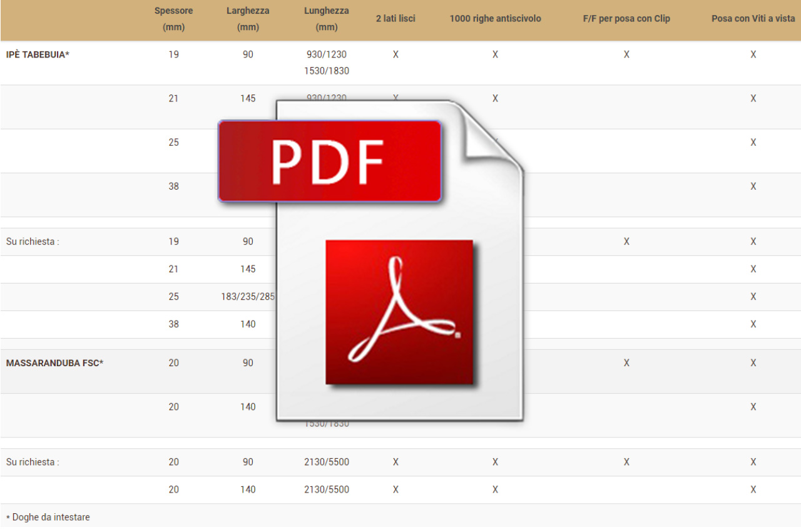Image resolution: width=801 pixels, height=532 pixels.
Task: Click the width 140 in the 38 mm Su richiesta row
Action: 248,324
